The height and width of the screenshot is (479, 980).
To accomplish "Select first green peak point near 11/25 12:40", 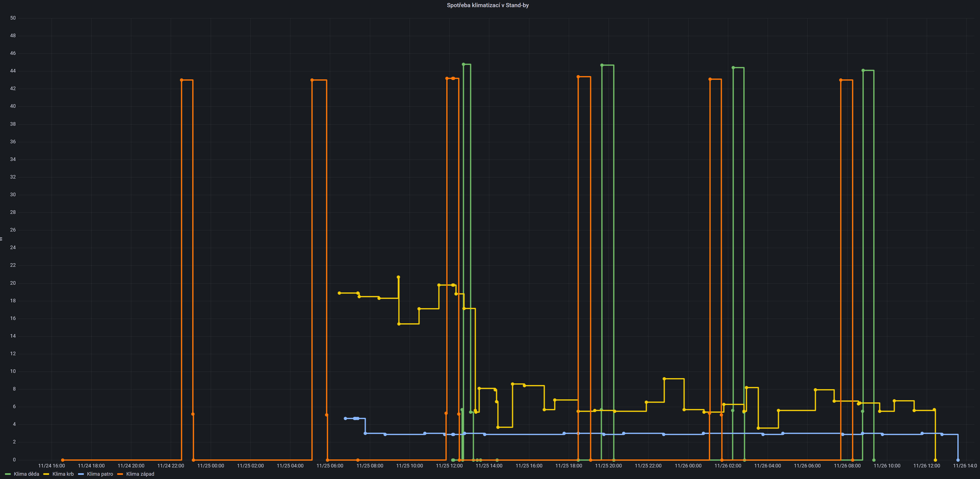I will click(463, 64).
